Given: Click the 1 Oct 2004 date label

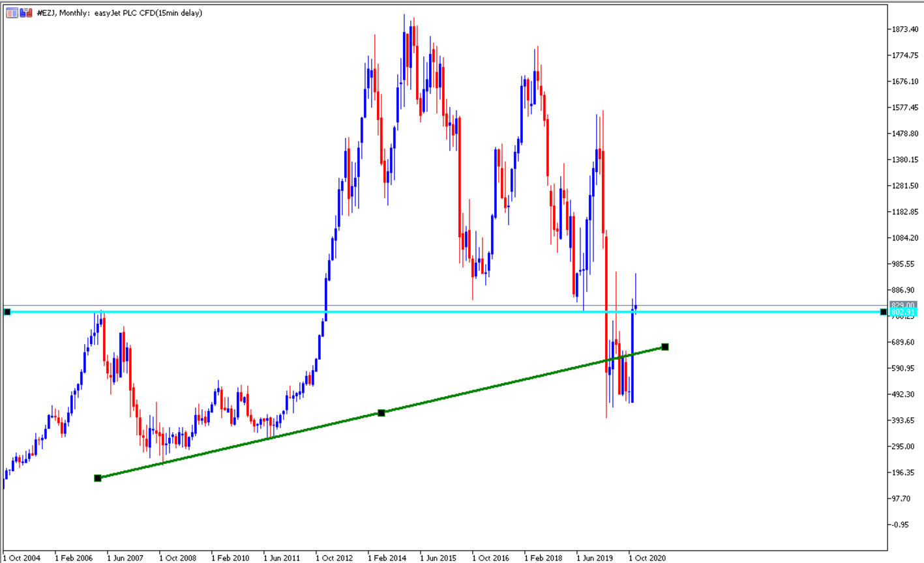Looking at the screenshot, I should [x=22, y=558].
